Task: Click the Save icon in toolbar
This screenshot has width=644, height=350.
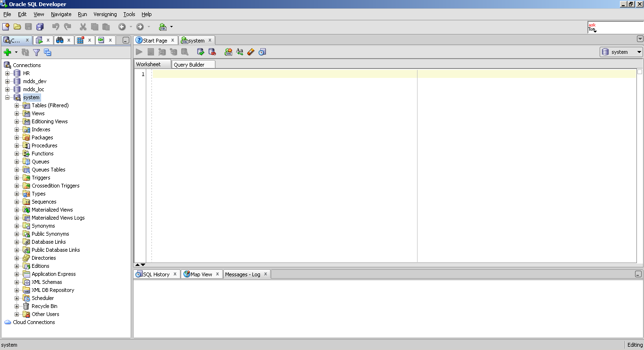Action: point(29,27)
